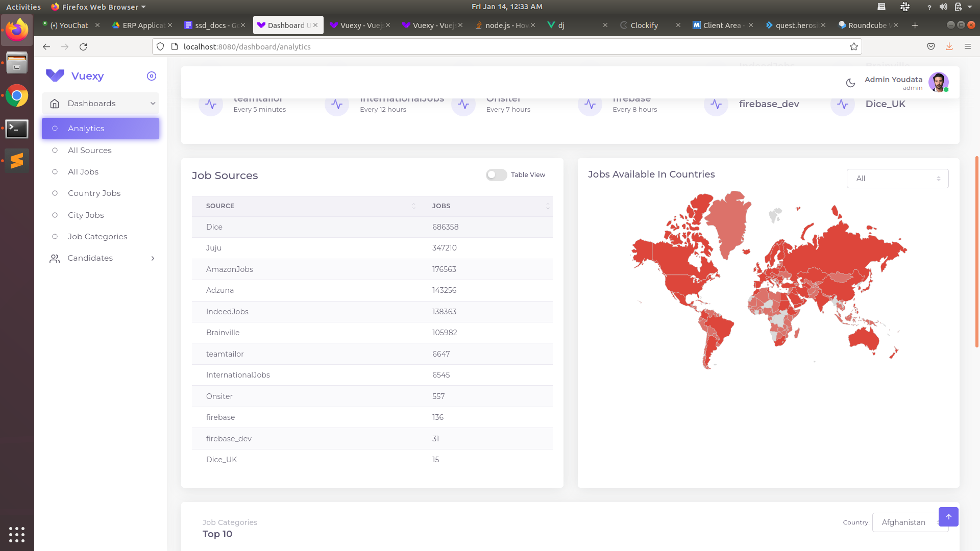Click the page vertical scrollbar

pos(977,252)
